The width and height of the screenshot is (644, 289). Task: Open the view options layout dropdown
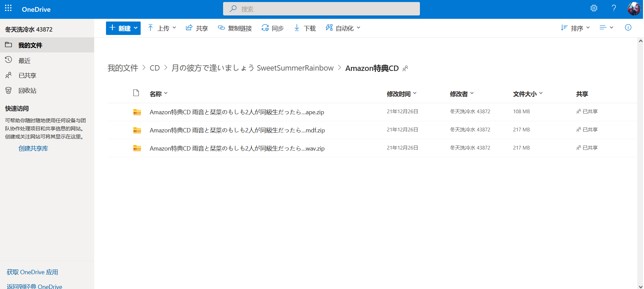coord(606,28)
